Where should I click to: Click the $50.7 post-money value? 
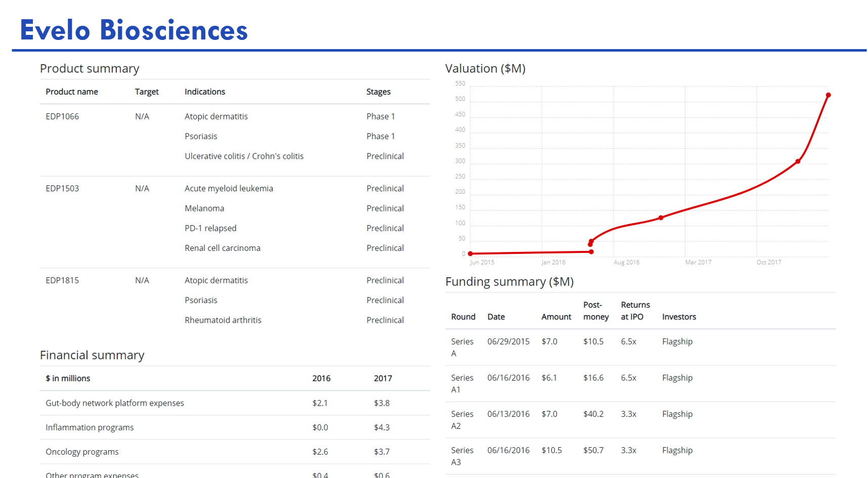click(593, 450)
